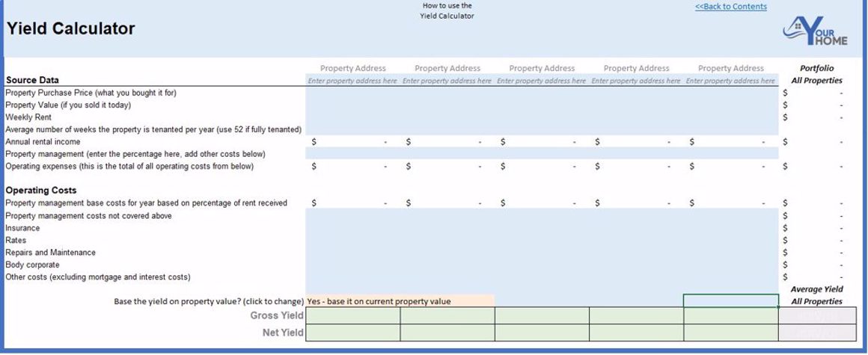Select the last column's 'Enter property address here' cell
Image resolution: width=868 pixels, height=355 pixels.
pyautogui.click(x=731, y=81)
